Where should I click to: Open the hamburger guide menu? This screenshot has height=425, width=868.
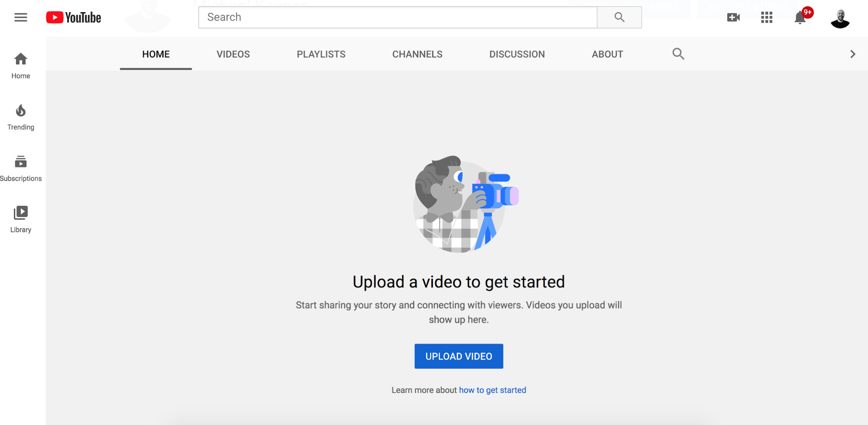(x=20, y=17)
